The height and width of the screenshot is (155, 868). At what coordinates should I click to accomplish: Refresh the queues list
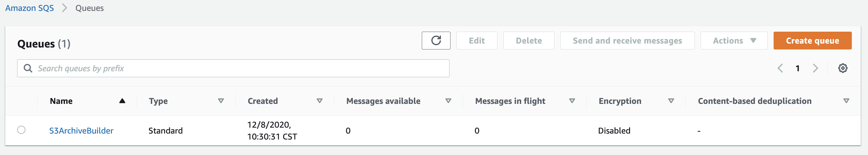coord(436,41)
